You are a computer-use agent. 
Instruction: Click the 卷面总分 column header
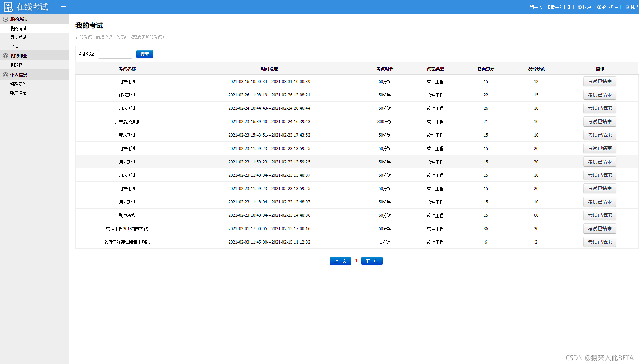pyautogui.click(x=486, y=69)
